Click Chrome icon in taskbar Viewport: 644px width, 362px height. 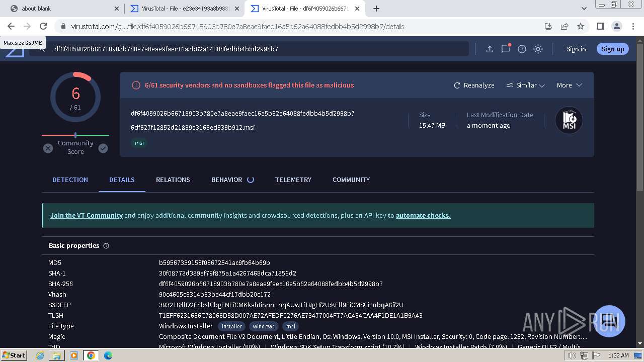(x=91, y=355)
